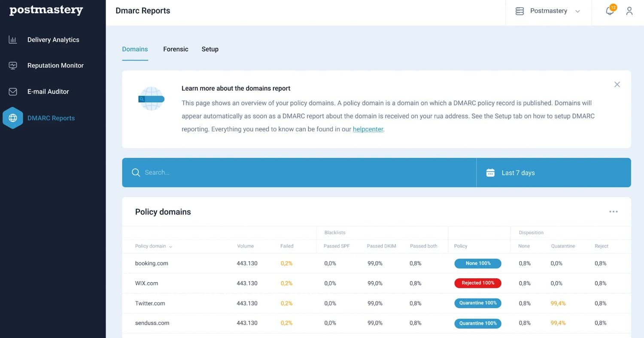This screenshot has height=338, width=644.
Task: Switch to the Forensic tab
Action: pos(176,49)
